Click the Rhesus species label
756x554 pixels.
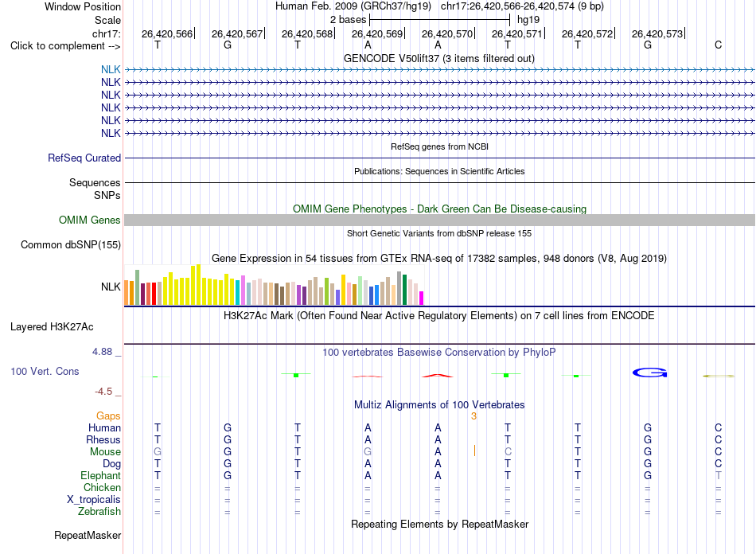click(x=103, y=439)
